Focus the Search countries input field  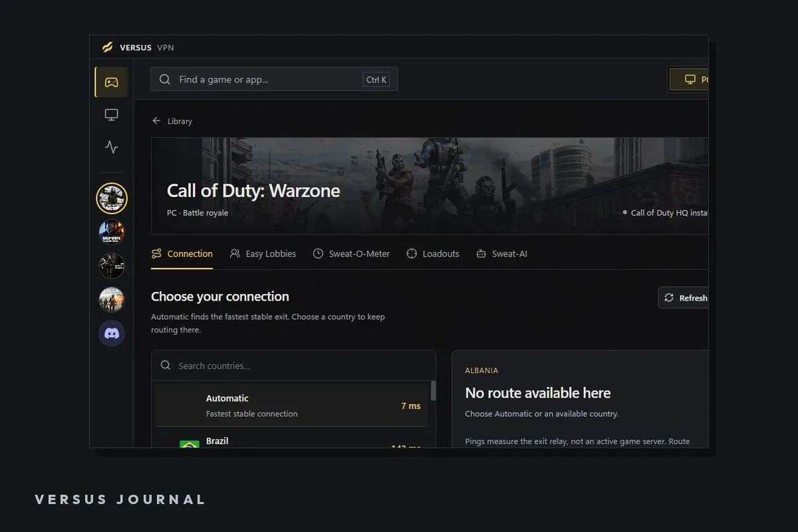(293, 366)
